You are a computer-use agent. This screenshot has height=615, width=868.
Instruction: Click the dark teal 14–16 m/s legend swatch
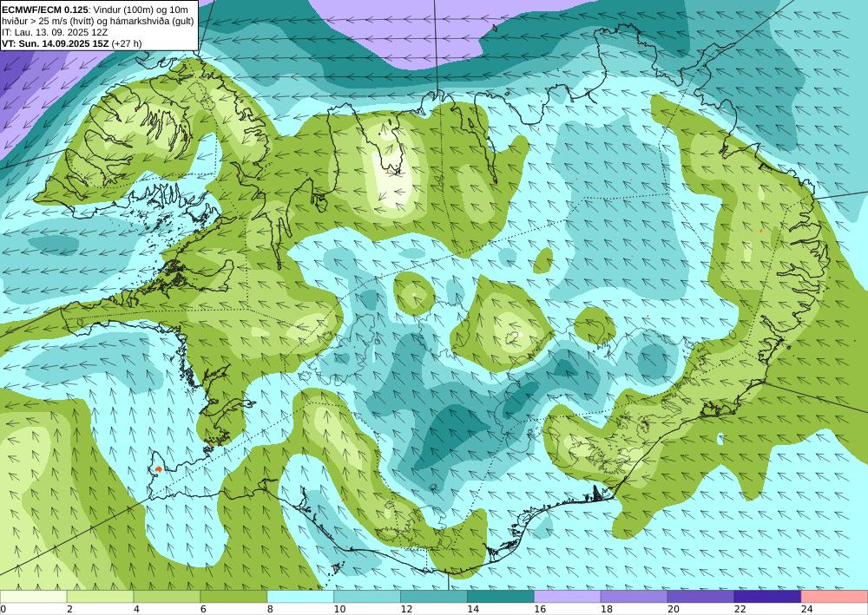pyautogui.click(x=501, y=597)
